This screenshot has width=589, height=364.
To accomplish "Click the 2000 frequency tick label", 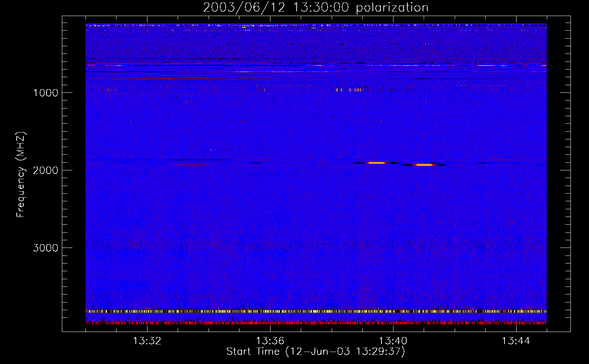I will [x=46, y=170].
